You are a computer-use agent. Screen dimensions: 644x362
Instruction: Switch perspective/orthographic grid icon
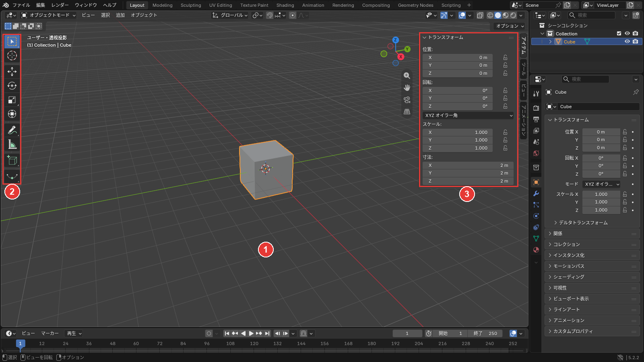pos(407,112)
